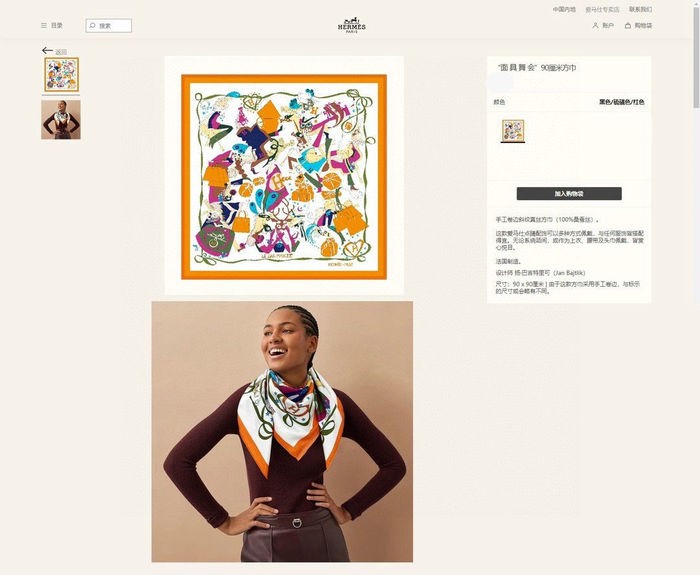Open the 目录 hamburger menu
700x575 pixels.
click(x=51, y=25)
